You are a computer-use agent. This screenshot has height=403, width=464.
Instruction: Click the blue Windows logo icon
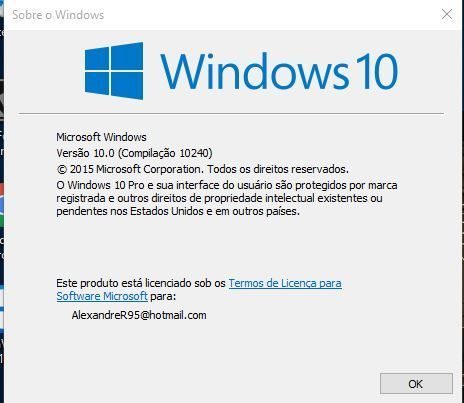point(114,71)
